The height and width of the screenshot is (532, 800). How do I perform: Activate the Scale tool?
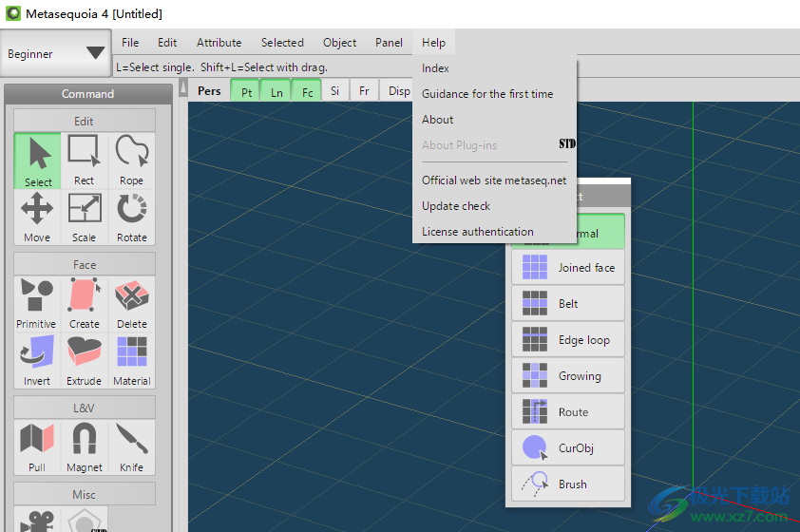(x=85, y=218)
